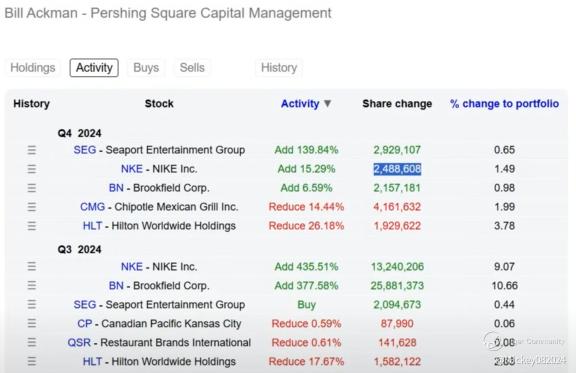Image resolution: width=576 pixels, height=373 pixels.
Task: Follow the CP ticker link
Action: coord(84,323)
